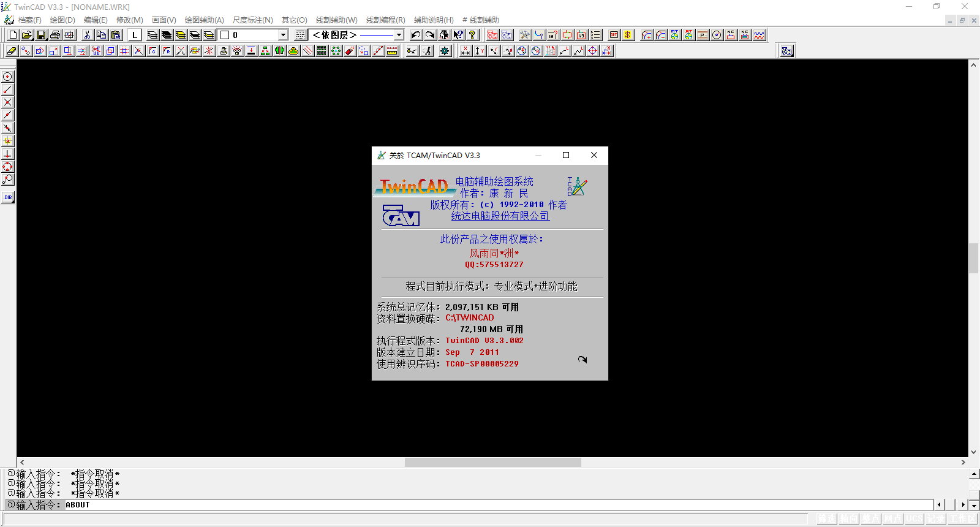Toggle the 整点 snap status mode
Screen dimensions: 980x527
(x=870, y=519)
